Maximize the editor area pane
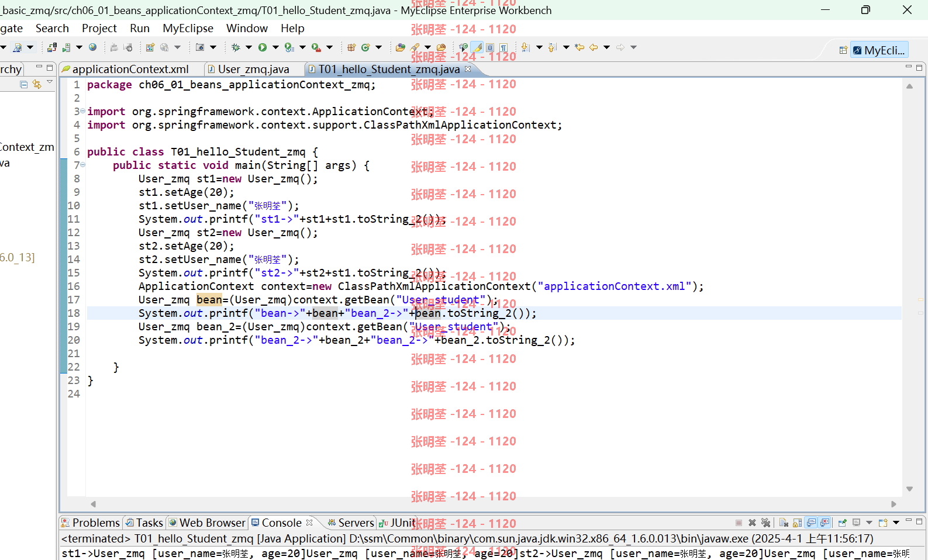The image size is (928, 560). click(919, 68)
